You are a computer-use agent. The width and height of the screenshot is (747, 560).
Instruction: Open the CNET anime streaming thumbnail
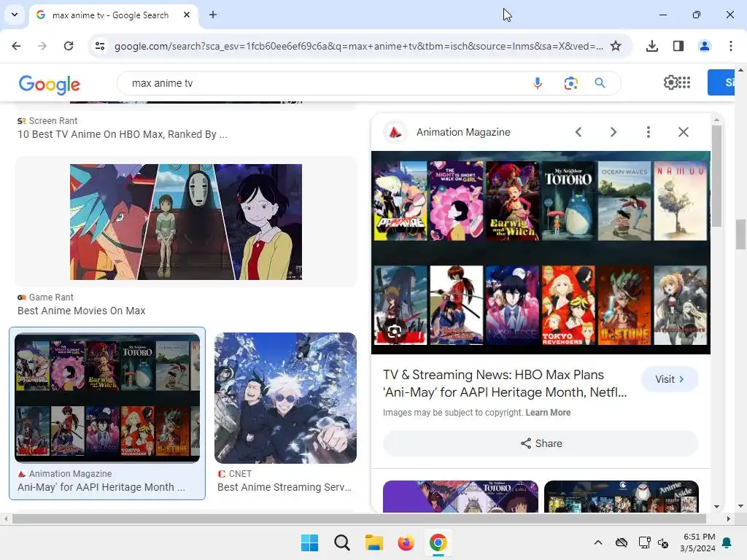click(285, 398)
